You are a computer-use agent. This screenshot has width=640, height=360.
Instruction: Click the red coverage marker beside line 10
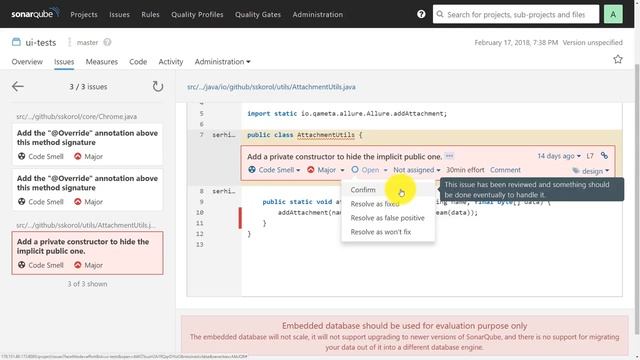point(240,218)
